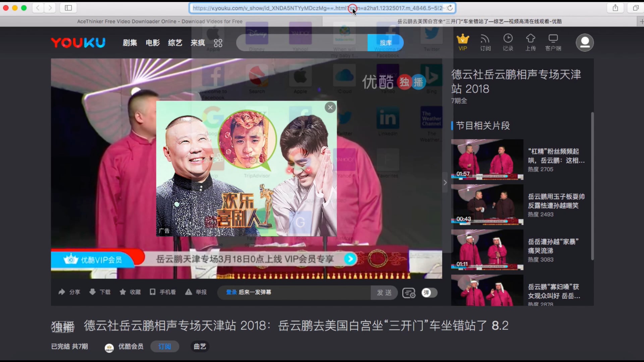Open the 客户端 desktop client icon
Viewport: 644px width, 362px height.
coord(553,42)
